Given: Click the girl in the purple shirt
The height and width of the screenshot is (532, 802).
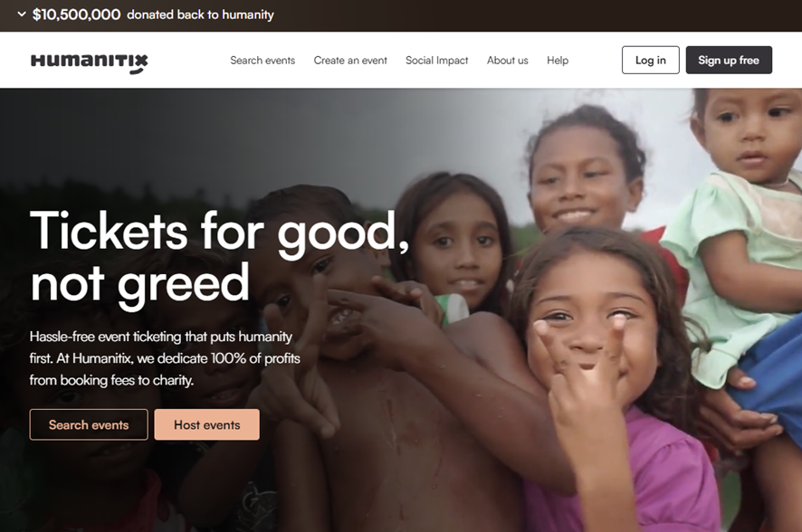Looking at the screenshot, I should 608,378.
